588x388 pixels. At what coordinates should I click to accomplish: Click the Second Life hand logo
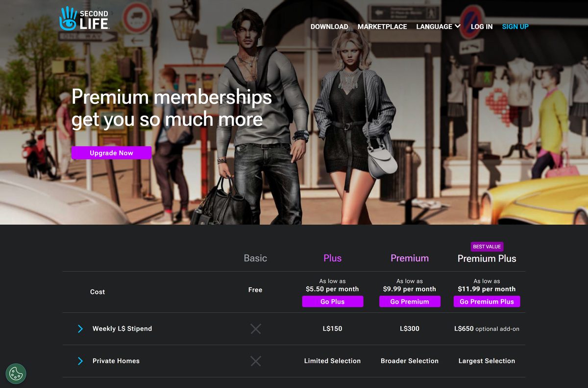[x=84, y=19]
